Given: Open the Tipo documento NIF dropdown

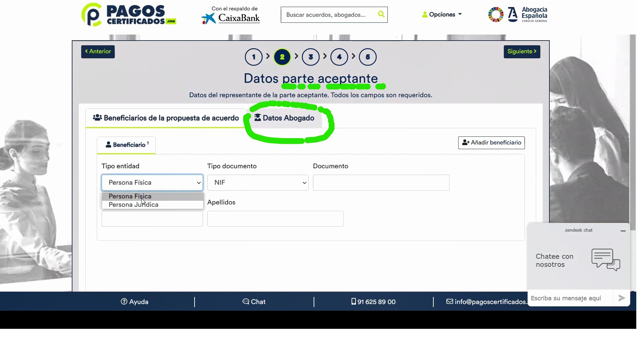Looking at the screenshot, I should coord(258,183).
